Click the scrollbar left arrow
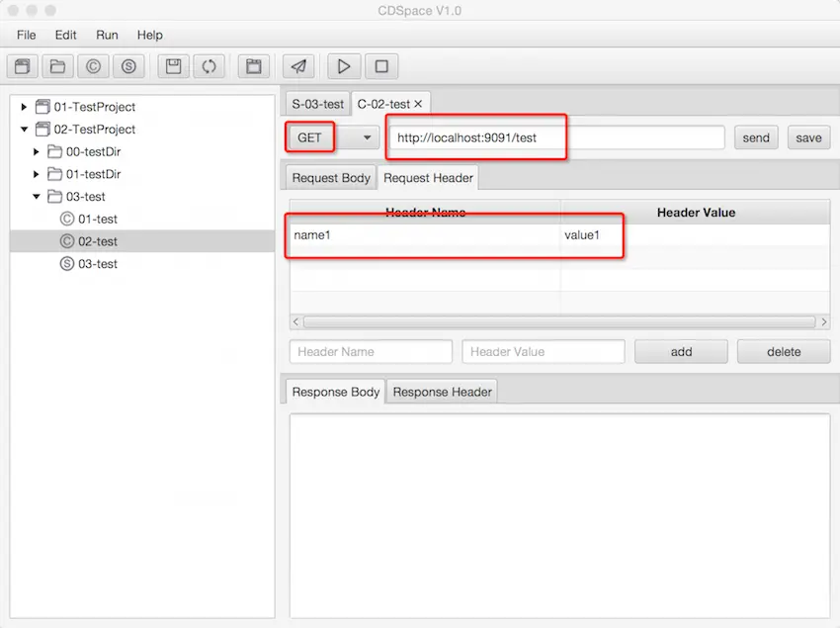This screenshot has height=628, width=840. [x=295, y=321]
